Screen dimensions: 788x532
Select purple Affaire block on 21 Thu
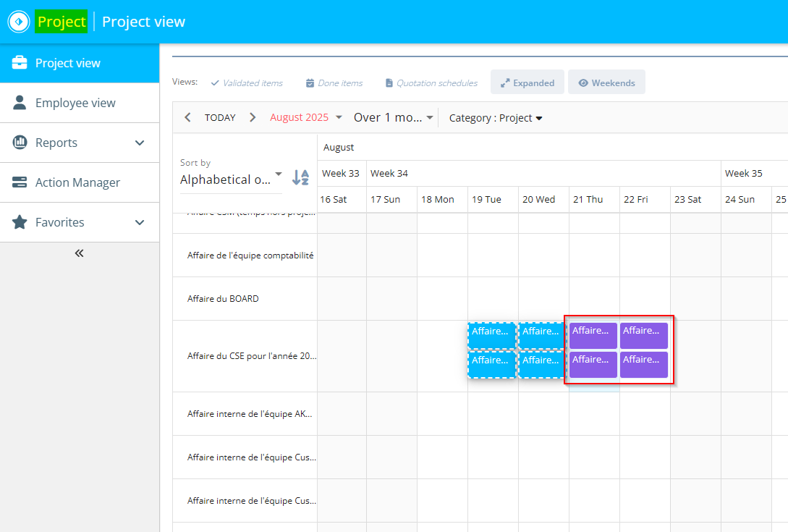tap(593, 335)
